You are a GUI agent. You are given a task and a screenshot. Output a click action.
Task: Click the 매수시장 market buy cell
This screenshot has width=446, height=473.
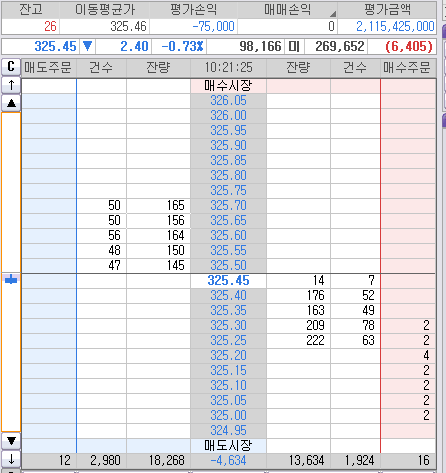(228, 86)
